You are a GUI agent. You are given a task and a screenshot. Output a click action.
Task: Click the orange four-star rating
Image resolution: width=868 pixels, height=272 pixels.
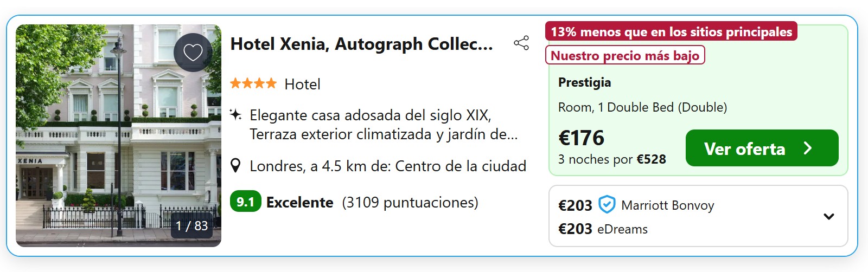pos(253,84)
